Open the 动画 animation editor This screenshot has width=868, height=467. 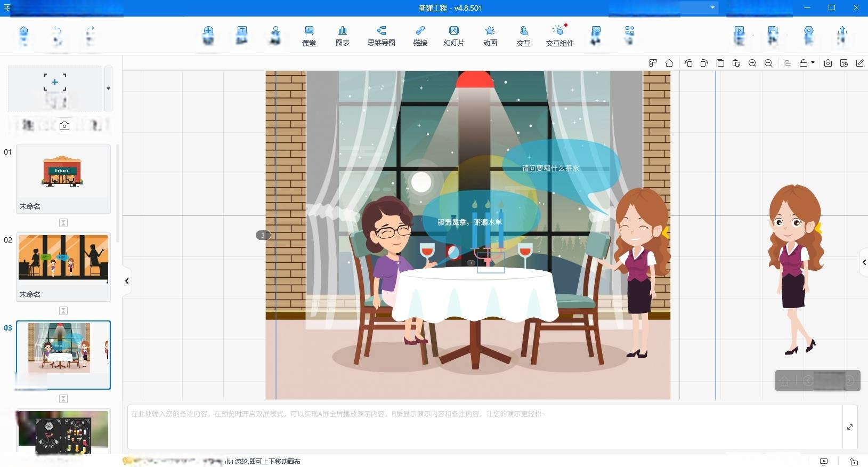pyautogui.click(x=490, y=36)
